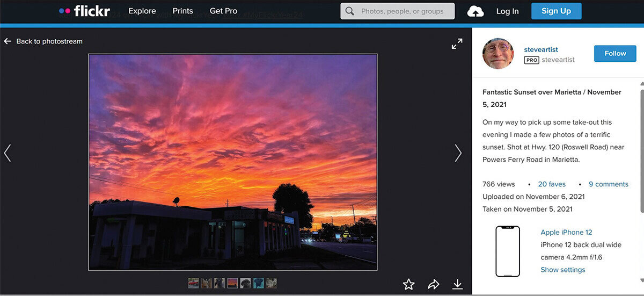
Task: Select the currently highlighted sunset thumbnail
Action: (x=232, y=283)
